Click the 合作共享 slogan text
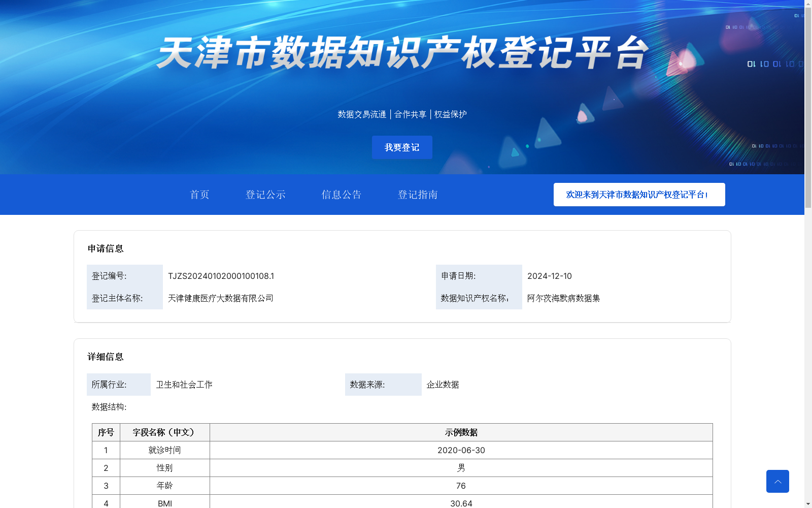 (x=410, y=114)
